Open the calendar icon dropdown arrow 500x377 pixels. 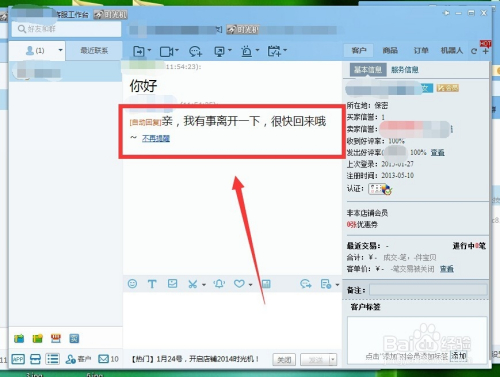point(285,50)
